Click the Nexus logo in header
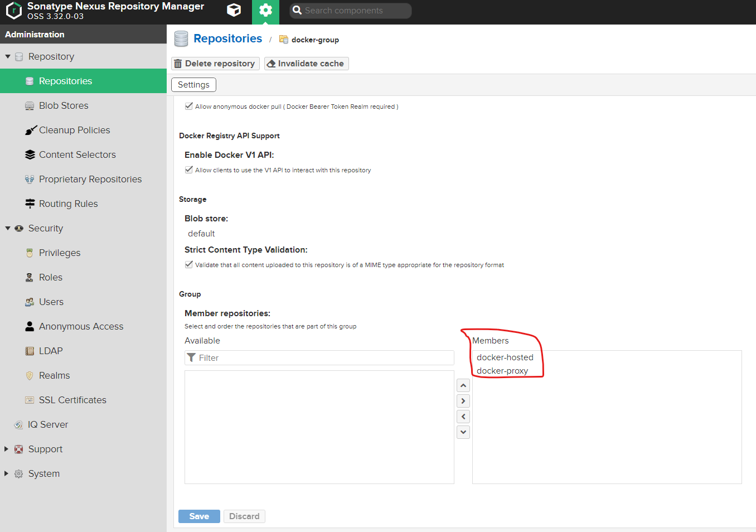Viewport: 756px width, 532px height. [13, 11]
